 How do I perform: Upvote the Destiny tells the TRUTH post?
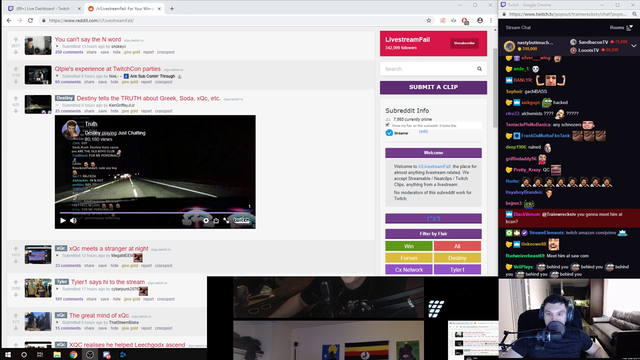click(x=16, y=98)
